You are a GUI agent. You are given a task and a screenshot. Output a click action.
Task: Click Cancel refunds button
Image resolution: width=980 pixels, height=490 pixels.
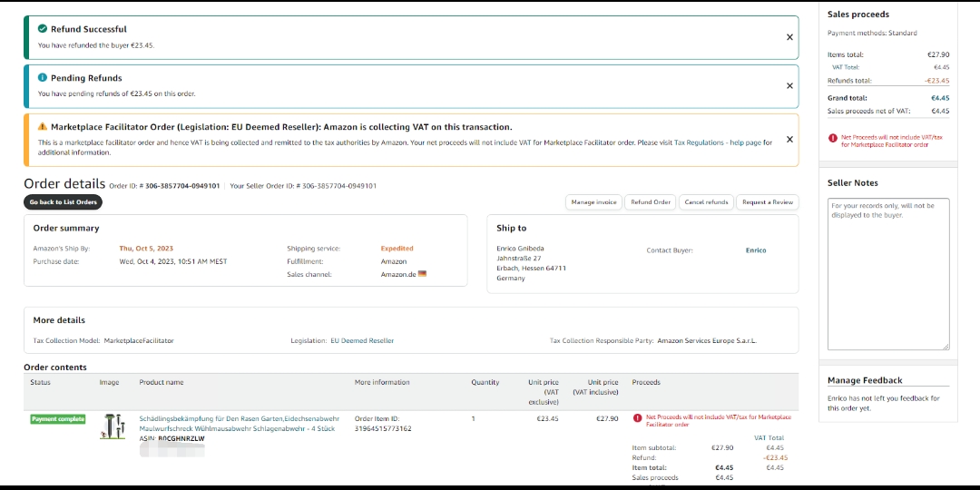pyautogui.click(x=706, y=202)
